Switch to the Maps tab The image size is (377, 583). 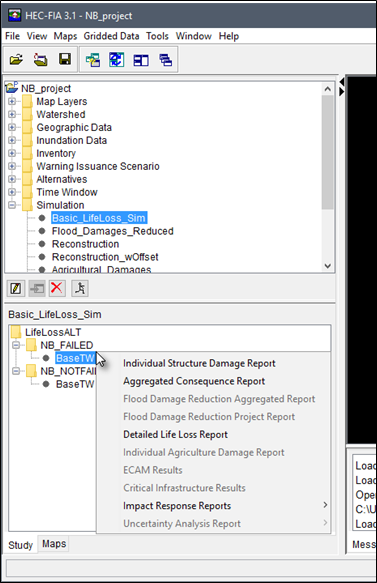54,544
